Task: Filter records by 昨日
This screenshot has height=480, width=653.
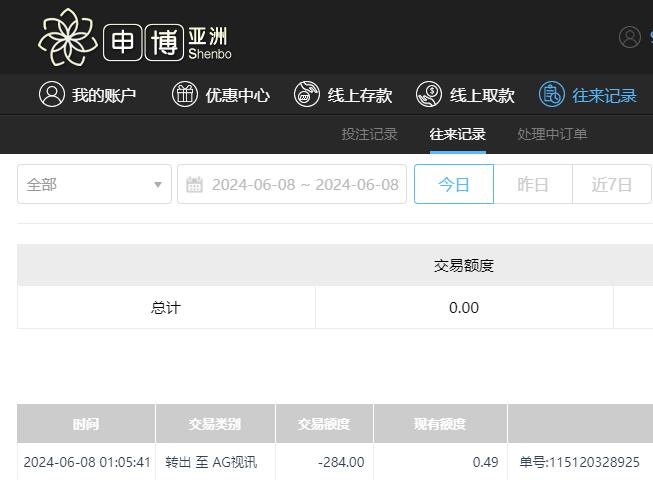Action: point(533,184)
